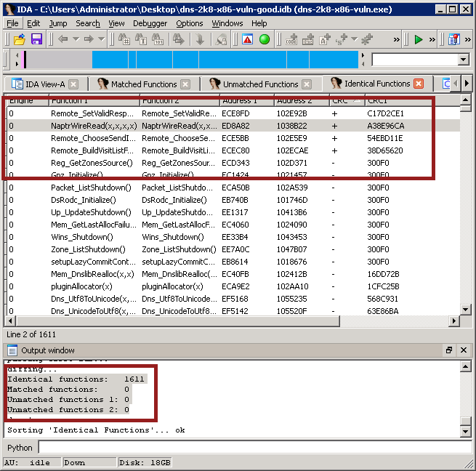Image resolution: width=476 pixels, height=471 pixels.
Task: Select the Packet_ListShutdown() row
Action: point(233,188)
